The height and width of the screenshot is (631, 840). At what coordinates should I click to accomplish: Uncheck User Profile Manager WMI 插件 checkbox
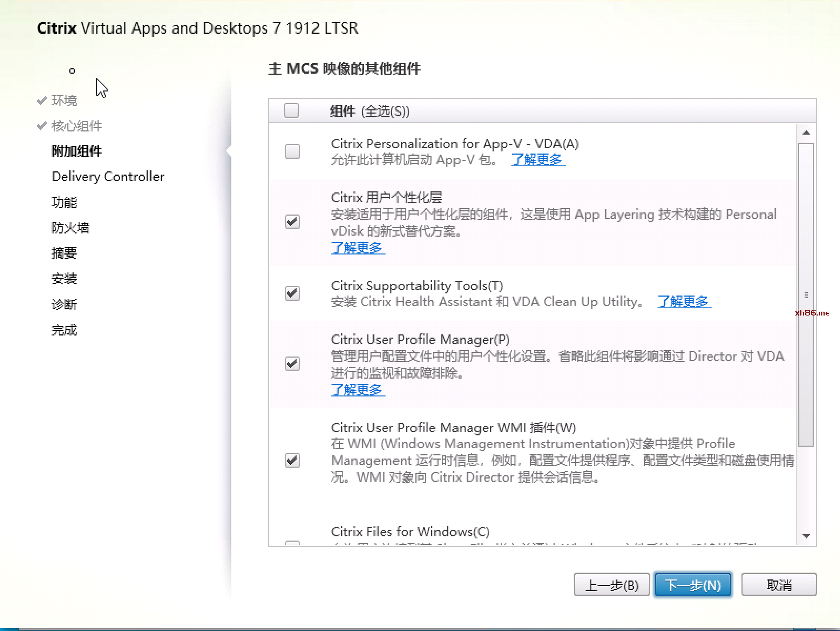click(292, 461)
